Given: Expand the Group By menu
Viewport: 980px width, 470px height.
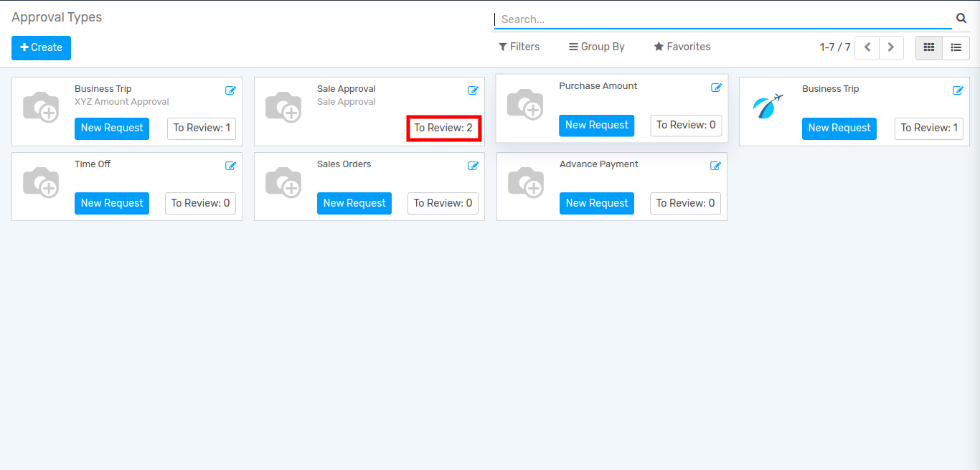Looking at the screenshot, I should pos(596,47).
